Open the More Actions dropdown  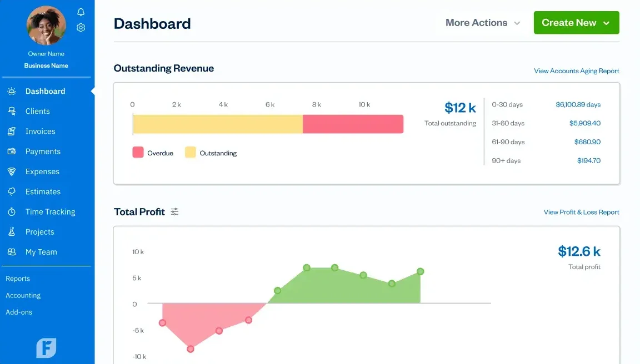(481, 22)
